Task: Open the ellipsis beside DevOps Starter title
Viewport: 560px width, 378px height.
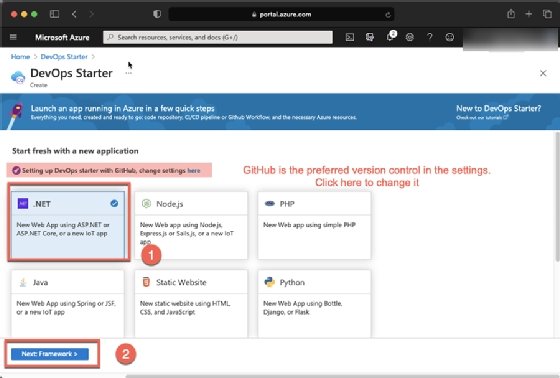Action: [x=129, y=73]
